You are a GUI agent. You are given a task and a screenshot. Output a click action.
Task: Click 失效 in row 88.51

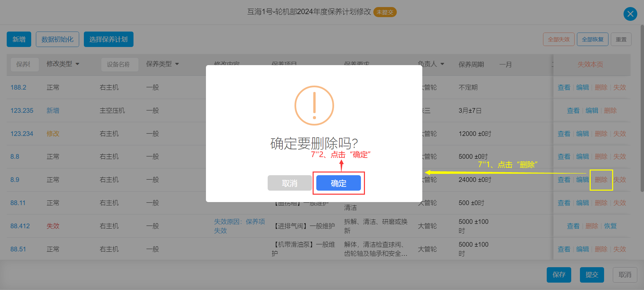[x=620, y=249]
